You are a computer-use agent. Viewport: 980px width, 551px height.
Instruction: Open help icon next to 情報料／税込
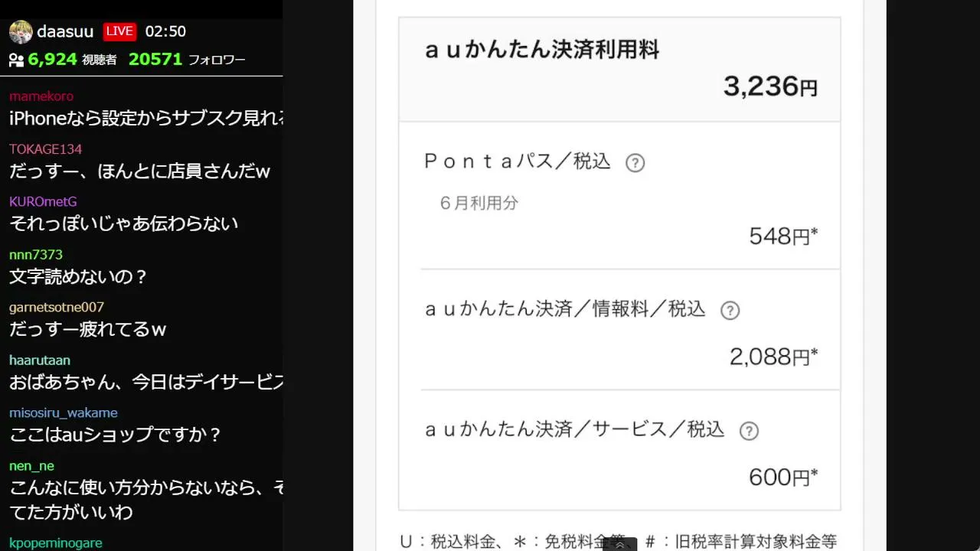pyautogui.click(x=730, y=311)
